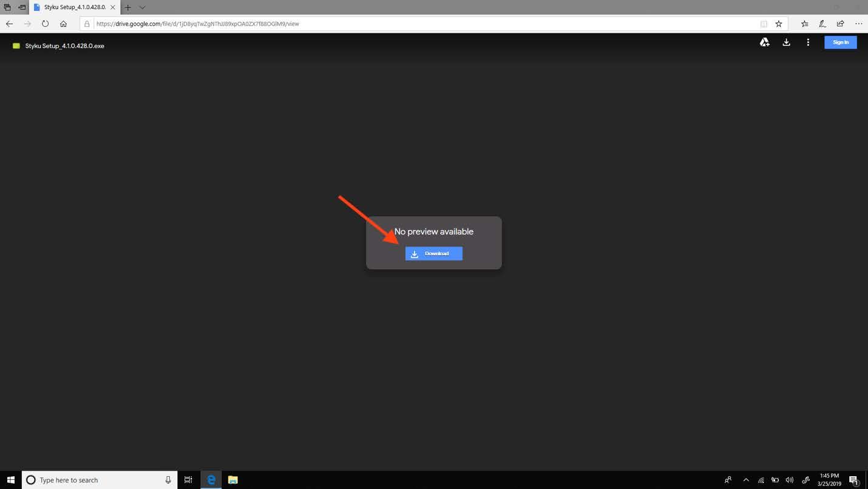Refresh the page with the reload icon
The image size is (868, 489).
click(x=45, y=24)
